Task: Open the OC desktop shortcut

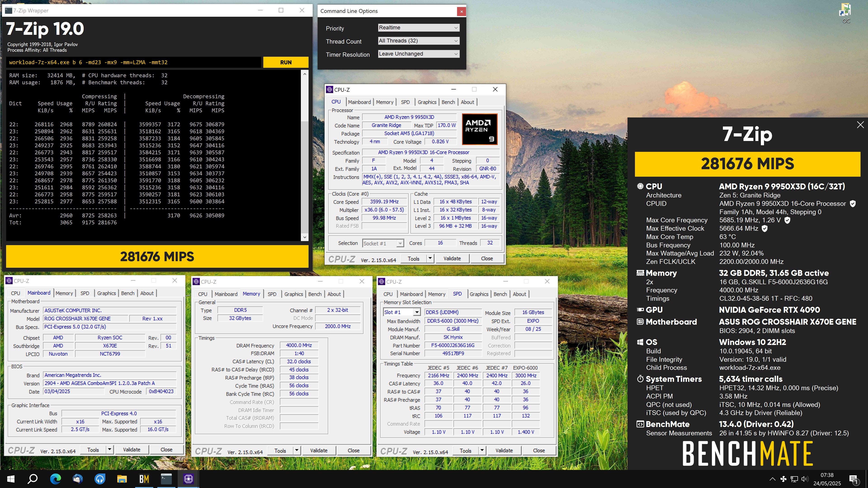Action: click(x=846, y=13)
